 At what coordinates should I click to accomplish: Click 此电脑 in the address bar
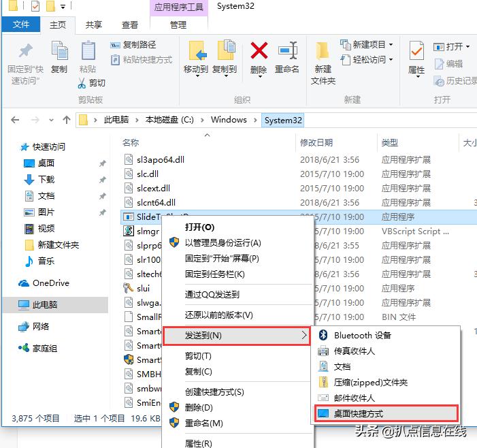[116, 120]
